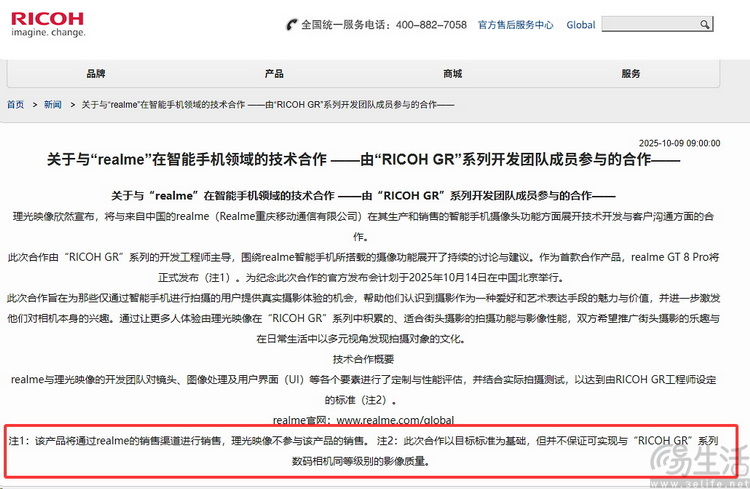
Task: Click the article title in breadcrumb trail
Action: (x=267, y=105)
